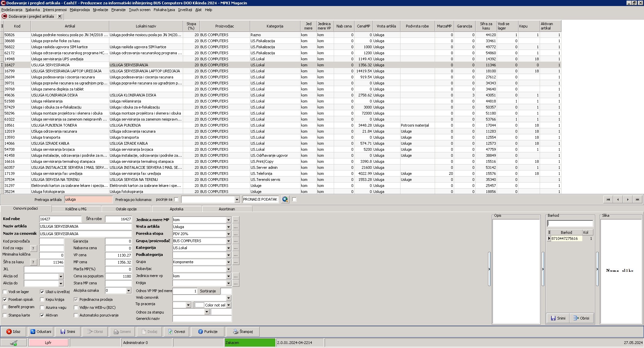The image size is (644, 348).
Task: Click the column chooser icon left of Kod header
Action: click(x=2, y=26)
